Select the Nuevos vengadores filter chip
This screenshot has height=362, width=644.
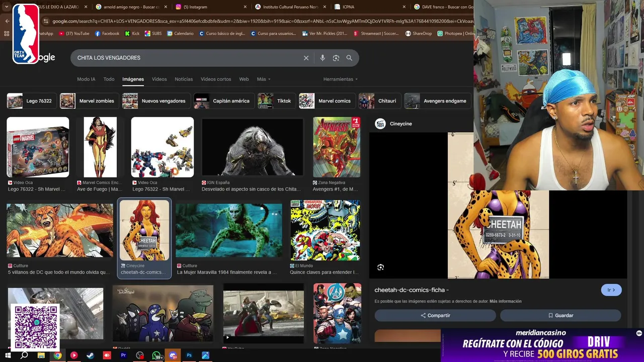(x=156, y=101)
